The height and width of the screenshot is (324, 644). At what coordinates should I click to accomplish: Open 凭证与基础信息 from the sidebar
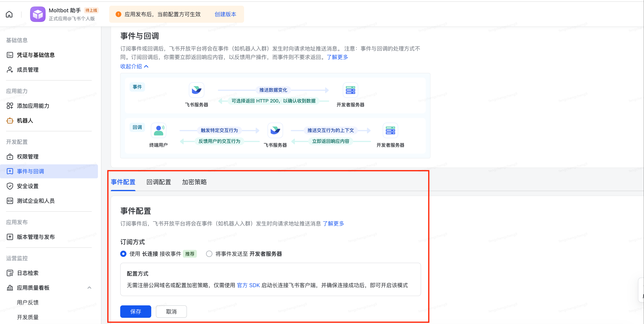click(x=36, y=55)
